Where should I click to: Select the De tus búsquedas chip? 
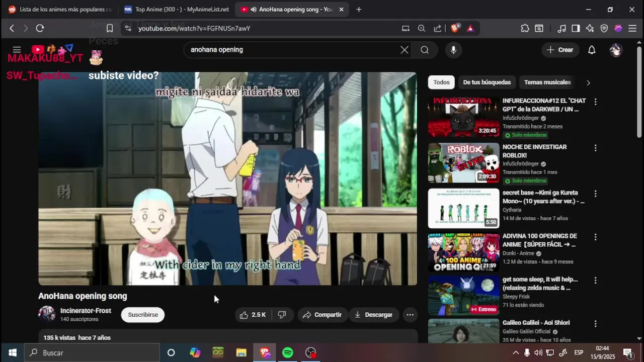pyautogui.click(x=487, y=82)
